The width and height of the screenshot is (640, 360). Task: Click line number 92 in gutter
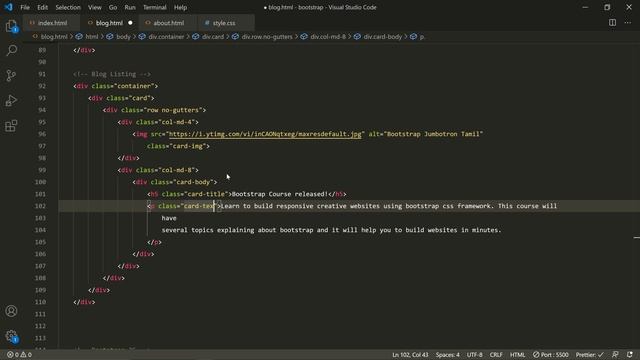(x=42, y=86)
